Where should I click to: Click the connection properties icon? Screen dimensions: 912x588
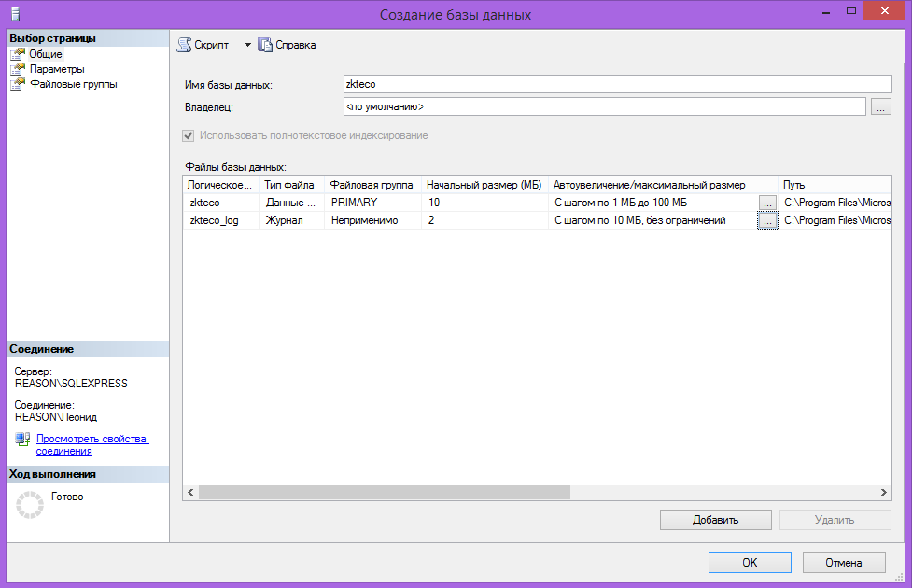coord(22,439)
